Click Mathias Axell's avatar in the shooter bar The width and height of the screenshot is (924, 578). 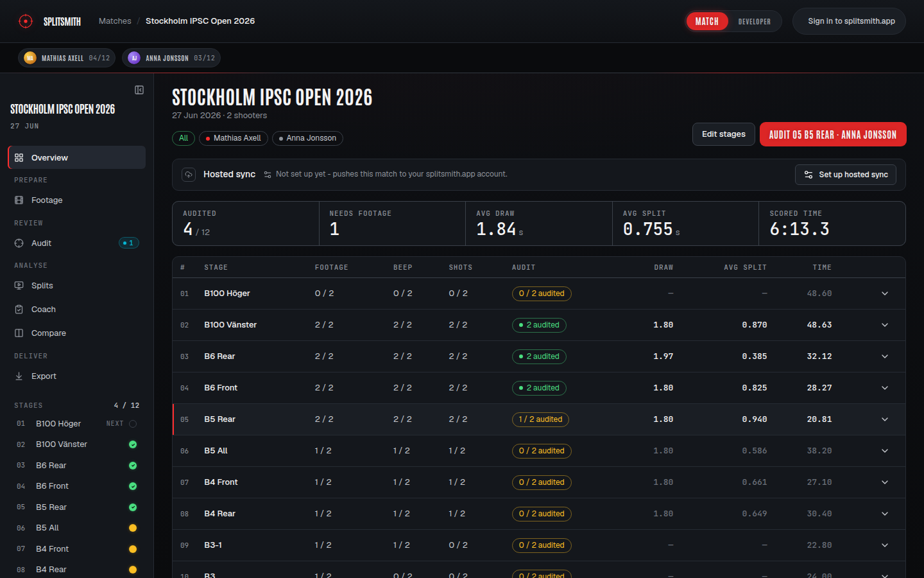30,58
